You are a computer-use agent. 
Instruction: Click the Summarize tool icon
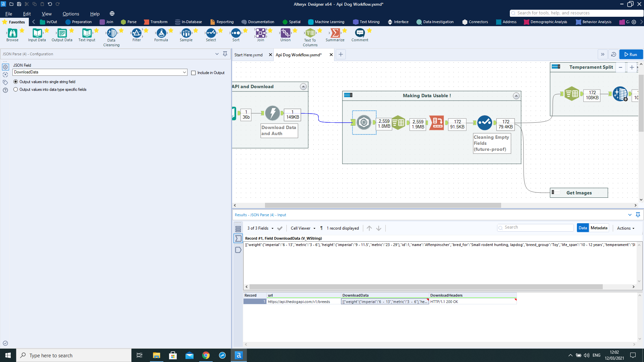point(335,33)
